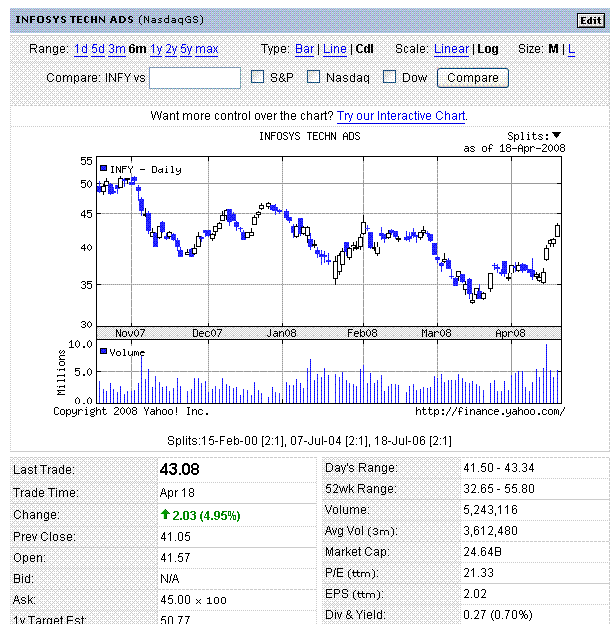Select the 5d range link
The width and height of the screenshot is (610, 626).
[98, 49]
